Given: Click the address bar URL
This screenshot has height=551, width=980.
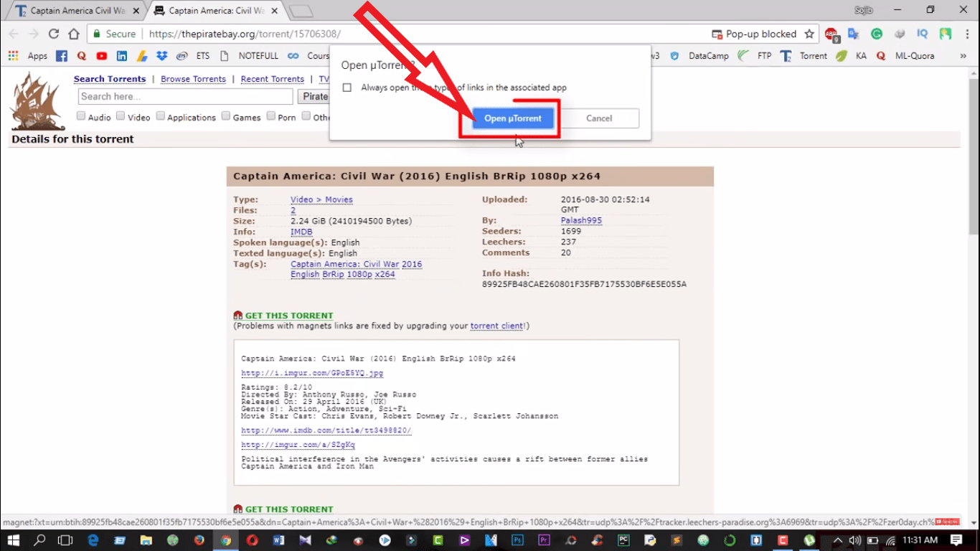Looking at the screenshot, I should pyautogui.click(x=245, y=34).
